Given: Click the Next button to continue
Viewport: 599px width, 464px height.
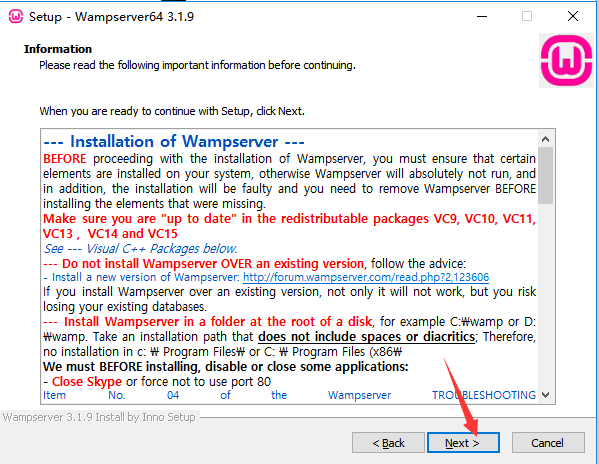Looking at the screenshot, I should point(463,443).
